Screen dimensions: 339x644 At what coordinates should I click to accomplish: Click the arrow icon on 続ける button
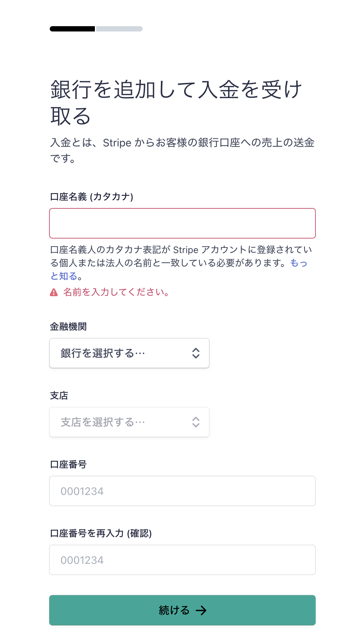tap(201, 610)
